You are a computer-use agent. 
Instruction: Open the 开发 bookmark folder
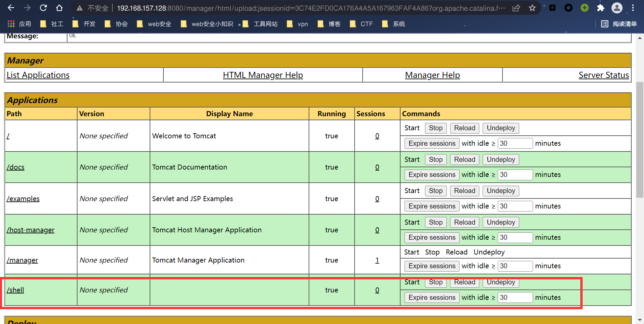pyautogui.click(x=84, y=24)
